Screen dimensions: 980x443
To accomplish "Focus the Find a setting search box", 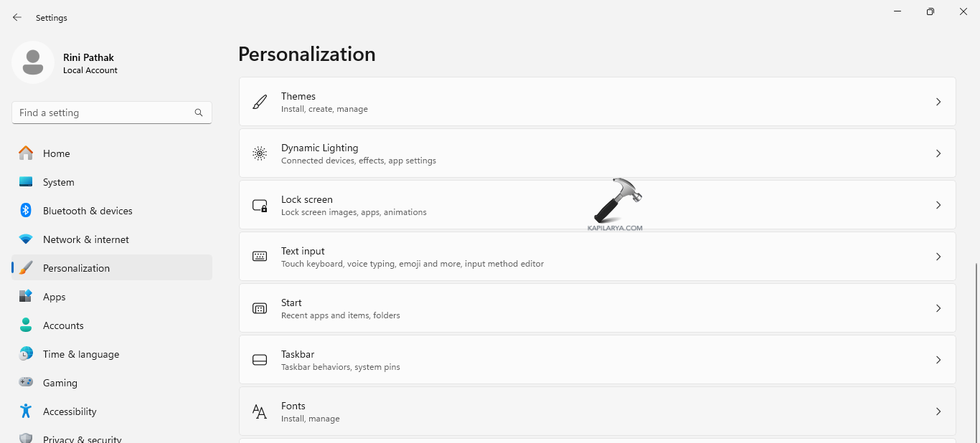I will pos(104,113).
